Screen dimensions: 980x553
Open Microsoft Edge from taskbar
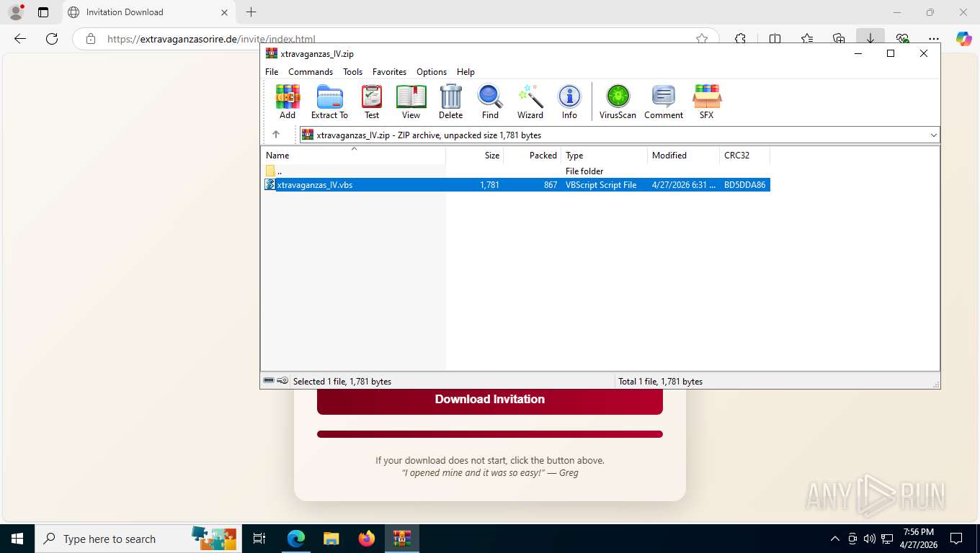[296, 539]
